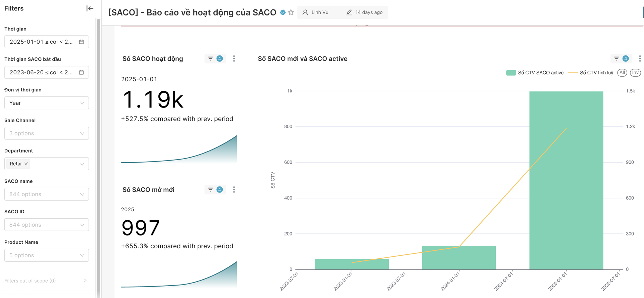
Task: Open the Product Name dropdown
Action: [x=47, y=255]
